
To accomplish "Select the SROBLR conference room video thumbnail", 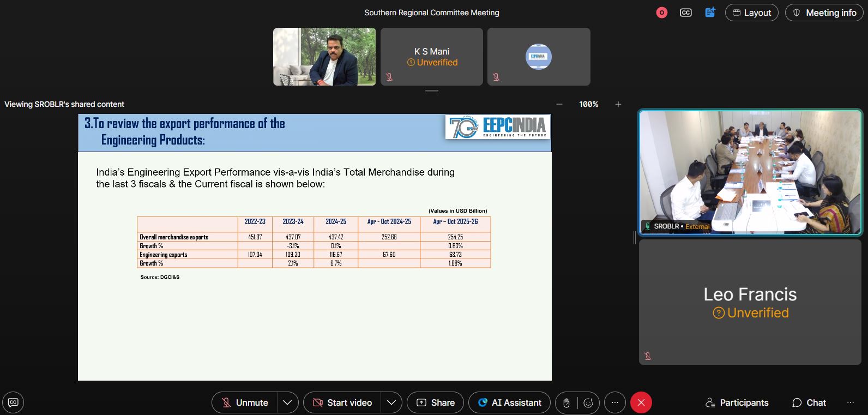I will 750,172.
